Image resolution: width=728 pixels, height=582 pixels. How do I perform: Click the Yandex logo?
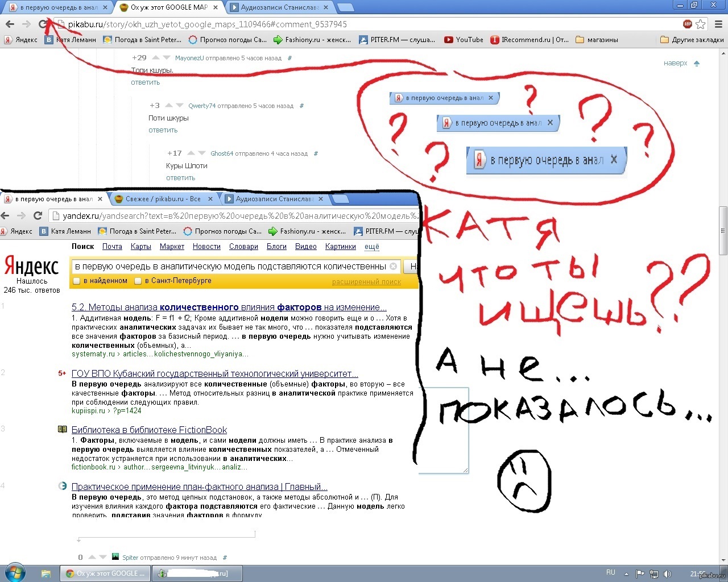(31, 265)
